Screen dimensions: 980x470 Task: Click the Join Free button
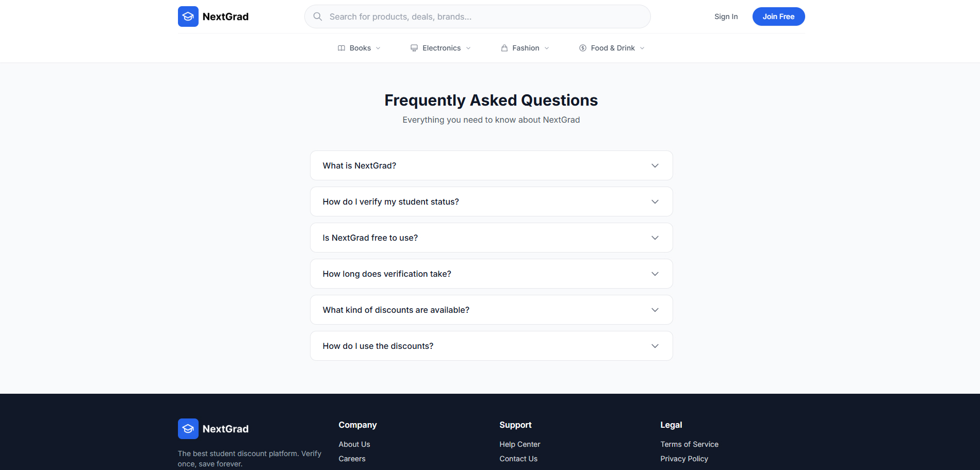[778, 16]
